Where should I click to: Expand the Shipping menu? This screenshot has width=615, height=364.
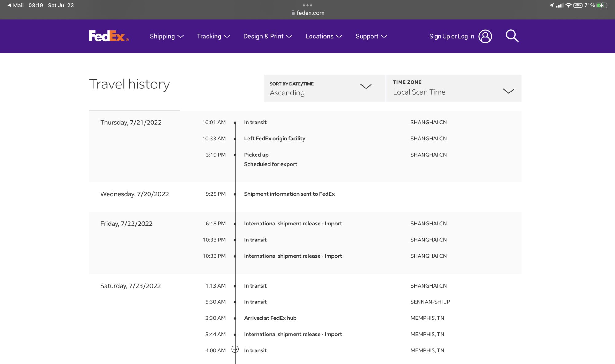[x=166, y=36]
